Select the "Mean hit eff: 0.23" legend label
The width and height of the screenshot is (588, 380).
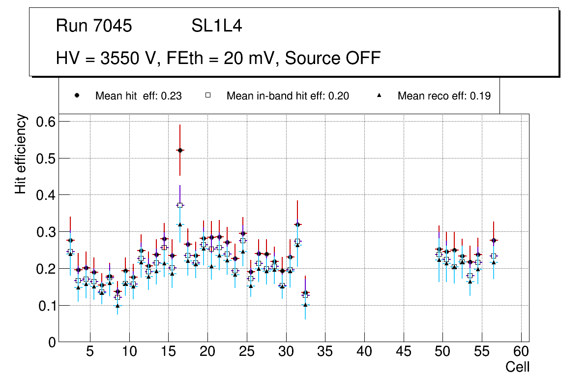click(139, 96)
